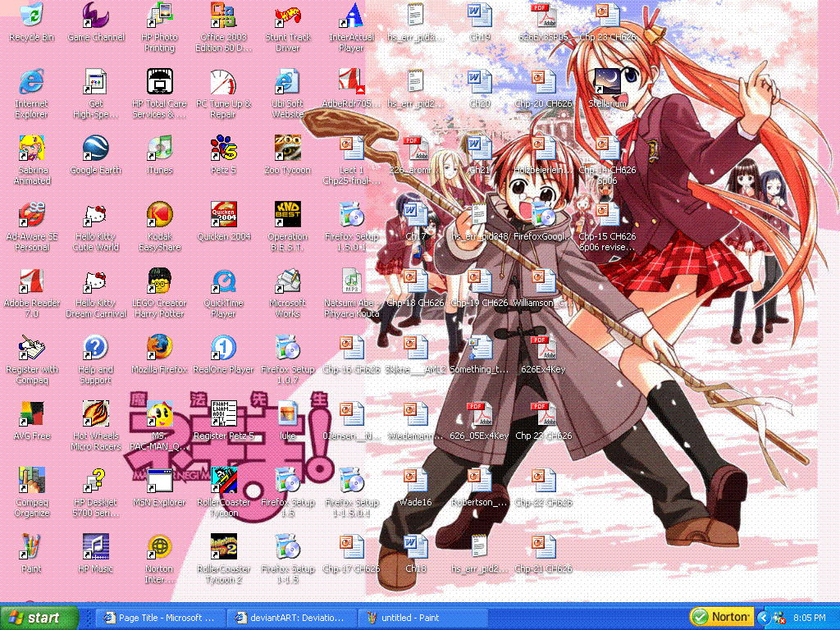Click the Internet Explorer desktop icon
The image size is (840, 630).
pos(32,81)
